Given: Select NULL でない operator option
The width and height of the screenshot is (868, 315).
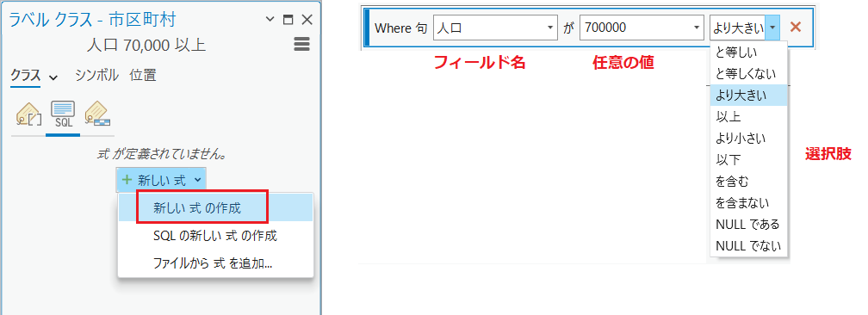Looking at the screenshot, I should pyautogui.click(x=748, y=246).
